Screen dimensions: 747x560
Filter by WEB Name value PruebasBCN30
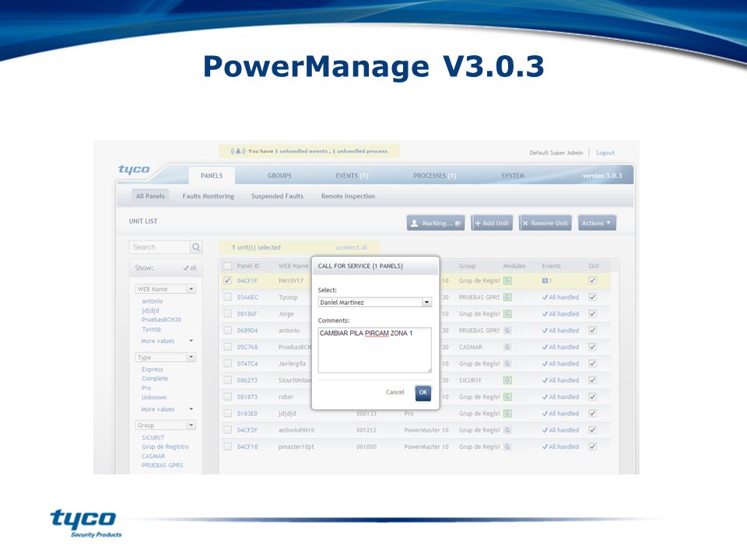161,320
